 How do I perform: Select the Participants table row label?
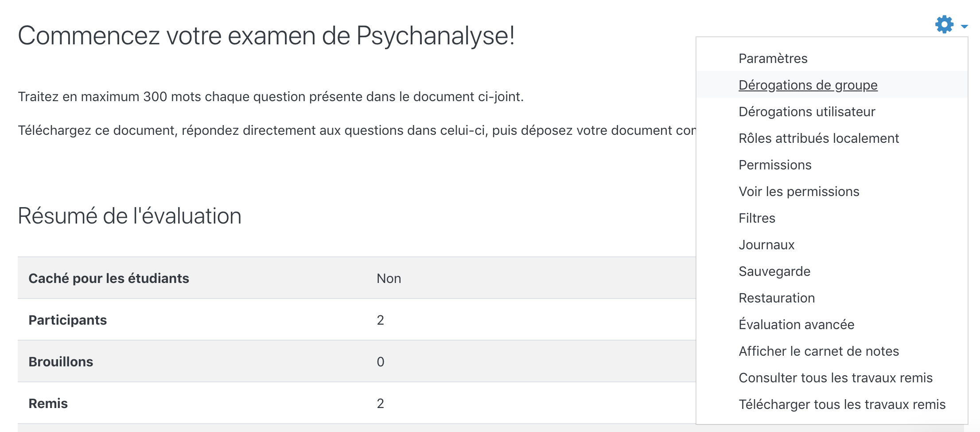tap(67, 320)
